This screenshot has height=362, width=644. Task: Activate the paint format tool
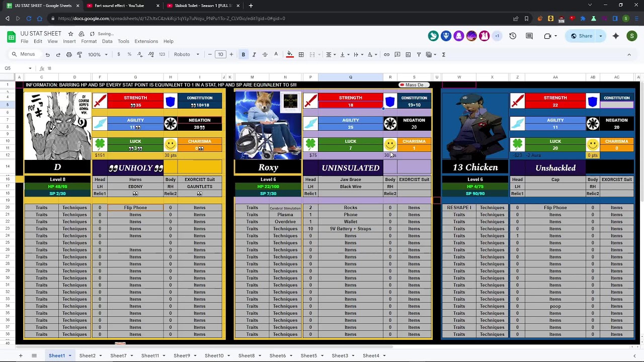[x=79, y=54]
